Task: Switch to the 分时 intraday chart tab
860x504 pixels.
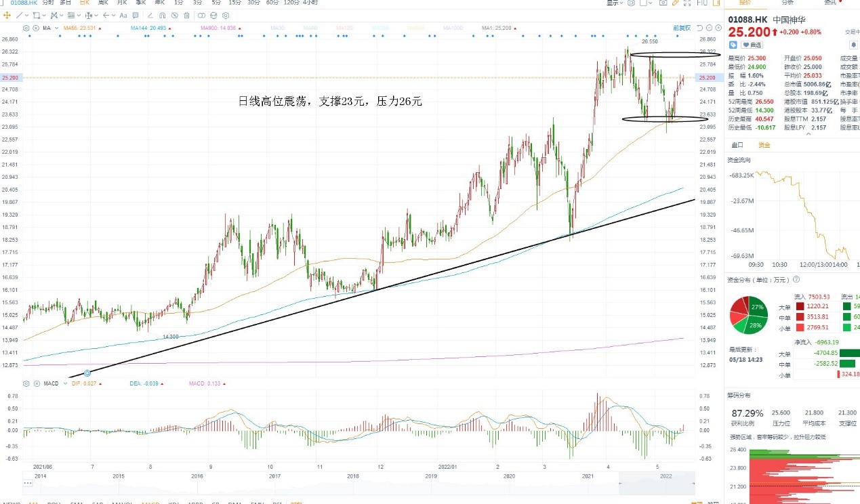Action: point(47,3)
